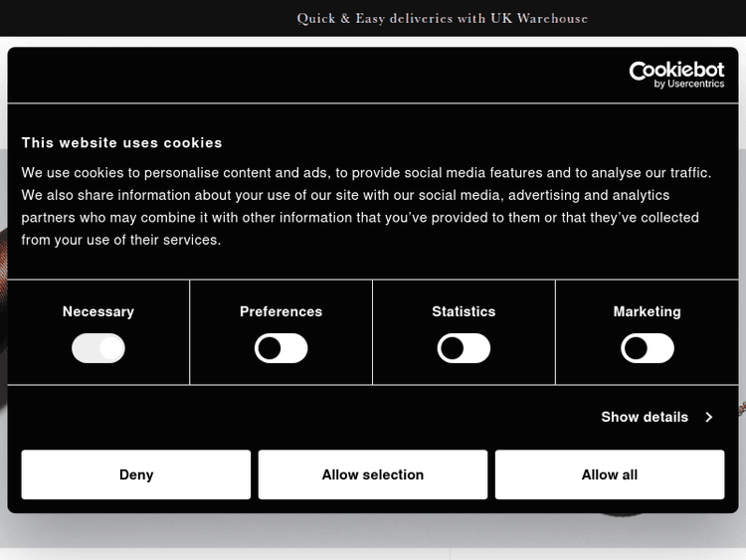Toggle the Necessary cookies switch
This screenshot has height=560, width=746.
pos(98,348)
